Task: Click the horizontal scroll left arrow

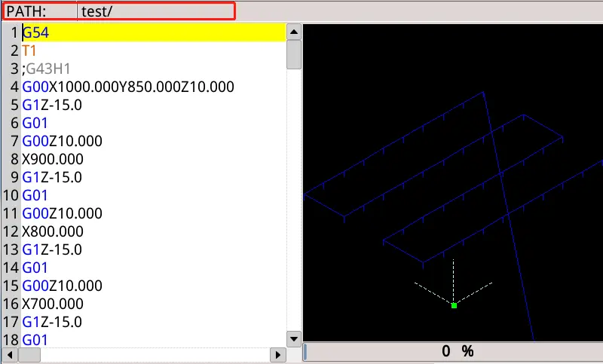Action: pyautogui.click(x=10, y=355)
